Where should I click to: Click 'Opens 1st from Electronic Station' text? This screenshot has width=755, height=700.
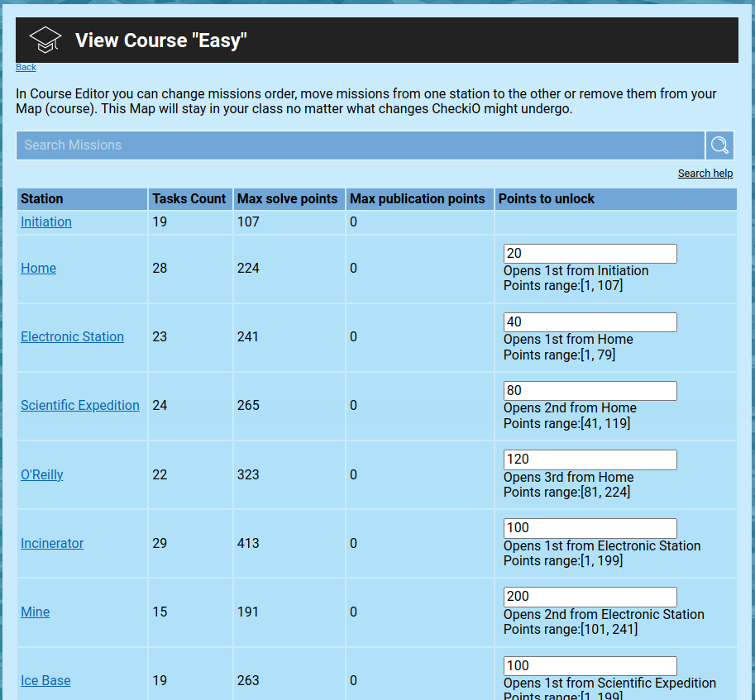pyautogui.click(x=602, y=546)
